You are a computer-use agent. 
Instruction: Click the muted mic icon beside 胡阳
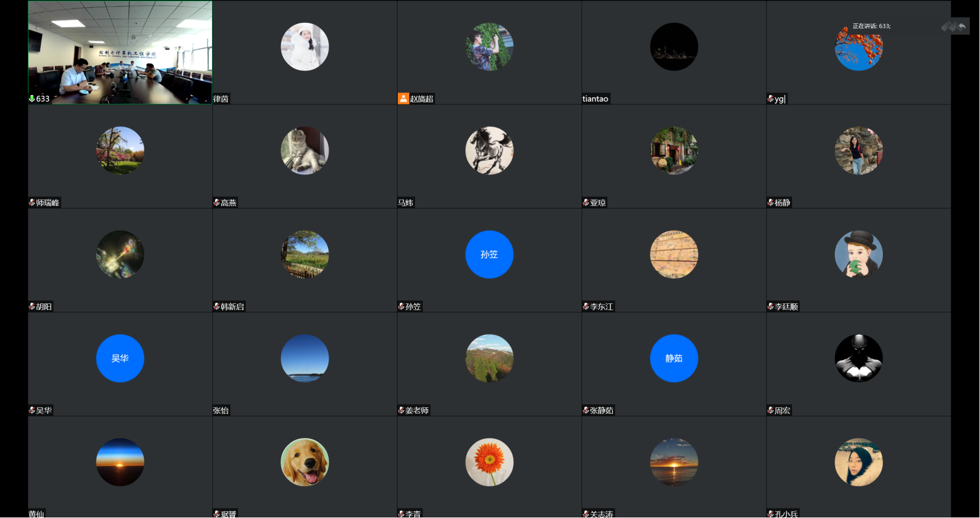(x=32, y=307)
